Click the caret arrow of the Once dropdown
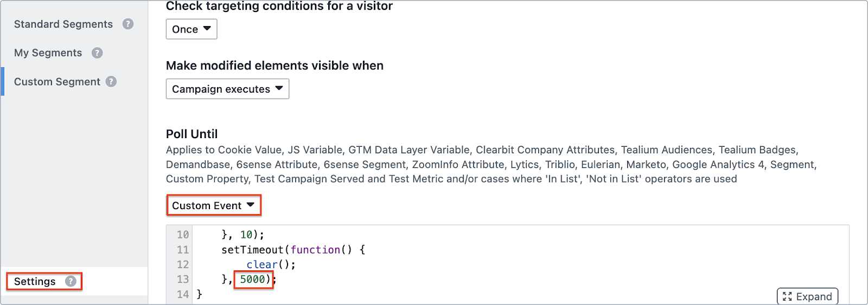Screen dimensions: 868x305 pyautogui.click(x=207, y=28)
